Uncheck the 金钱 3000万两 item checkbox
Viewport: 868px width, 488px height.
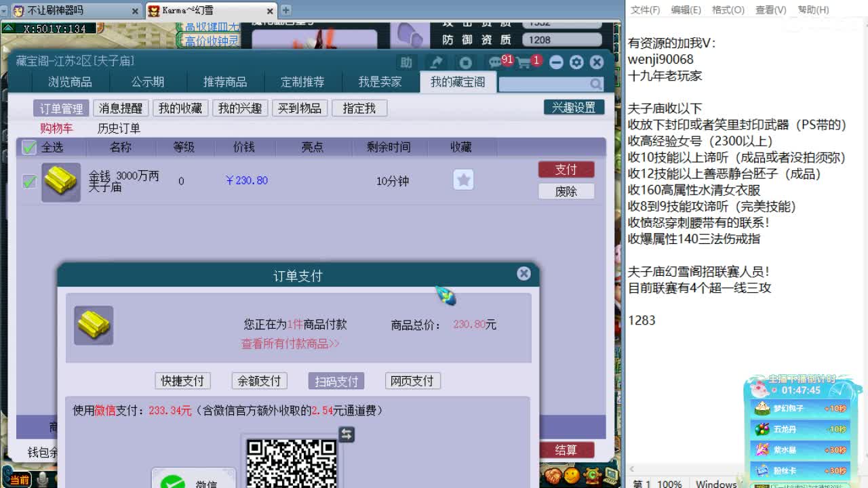pyautogui.click(x=29, y=181)
